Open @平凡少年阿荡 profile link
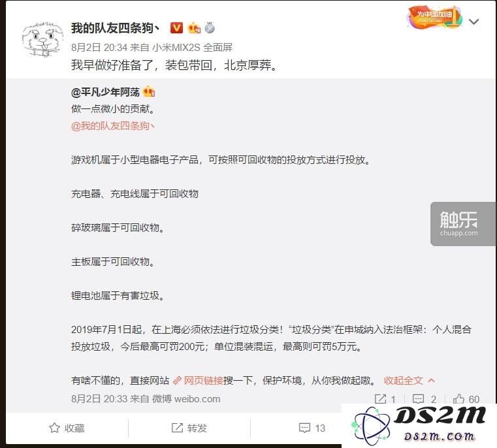 (x=105, y=92)
